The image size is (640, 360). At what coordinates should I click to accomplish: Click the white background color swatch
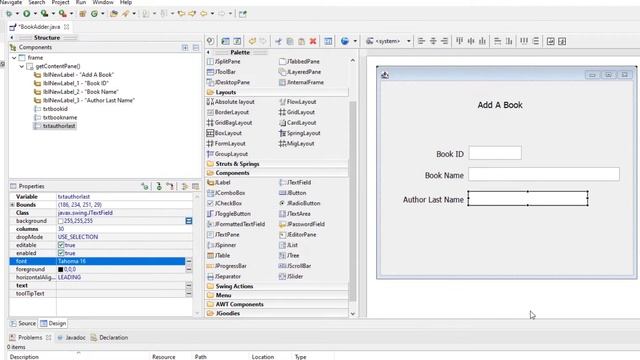60,221
